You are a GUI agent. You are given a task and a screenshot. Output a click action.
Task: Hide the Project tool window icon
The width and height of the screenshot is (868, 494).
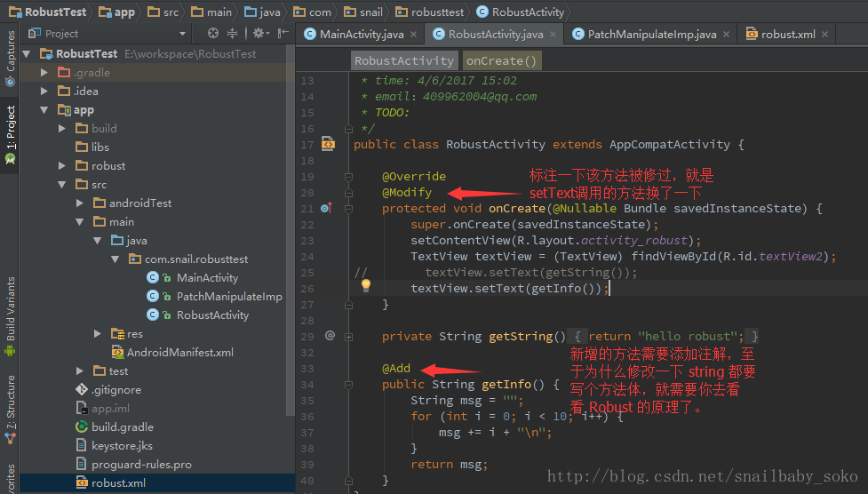(283, 33)
